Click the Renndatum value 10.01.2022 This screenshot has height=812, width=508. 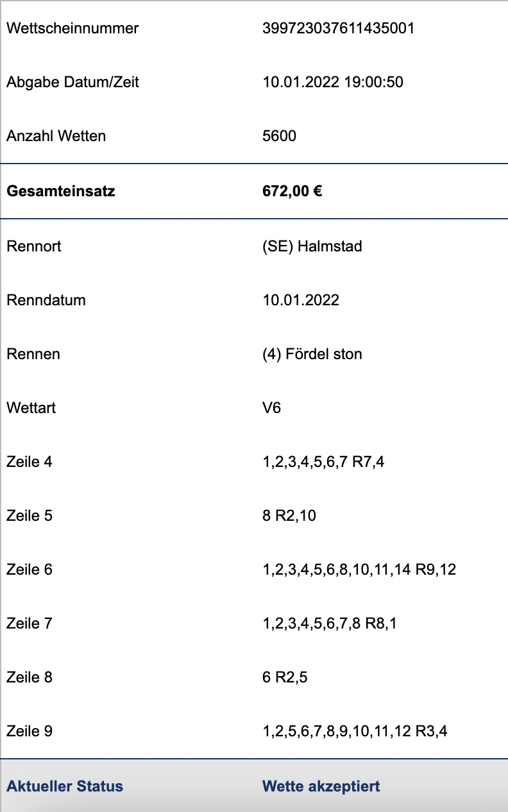point(301,300)
